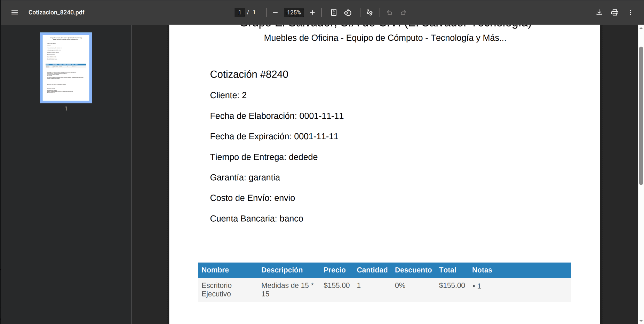
Task: Click the Cotizacion_8240.pdf file title
Action: point(56,13)
